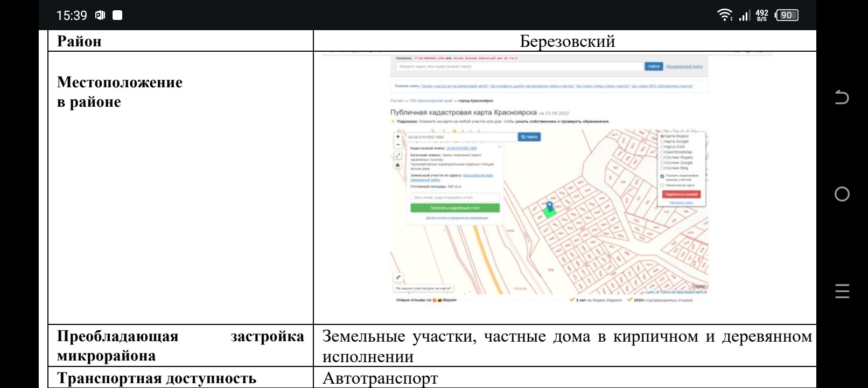Open the Расширенный поиск link
This screenshot has height=388, width=868.
[684, 66]
